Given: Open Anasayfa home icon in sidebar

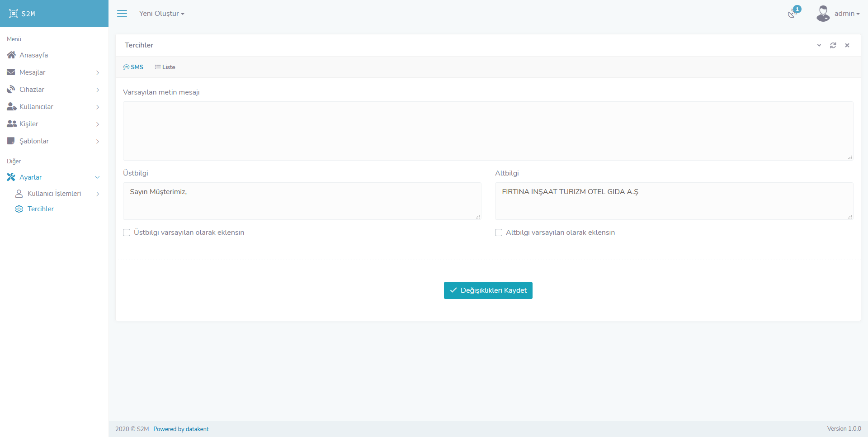Looking at the screenshot, I should point(11,55).
